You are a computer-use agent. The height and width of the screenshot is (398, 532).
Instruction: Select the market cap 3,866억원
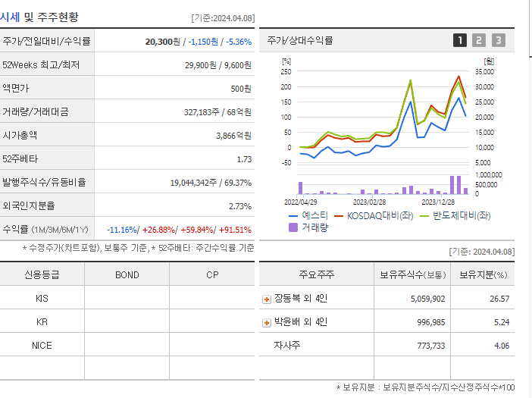(x=233, y=136)
